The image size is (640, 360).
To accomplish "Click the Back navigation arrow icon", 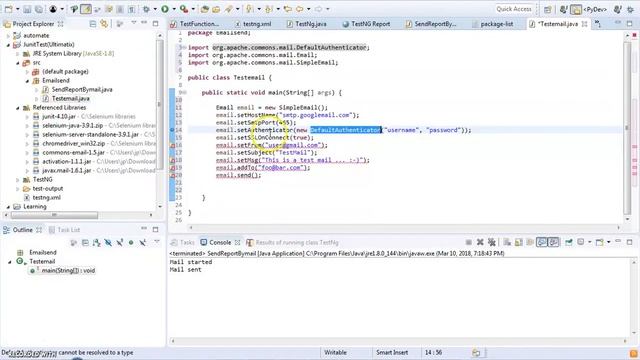I will [x=300, y=9].
